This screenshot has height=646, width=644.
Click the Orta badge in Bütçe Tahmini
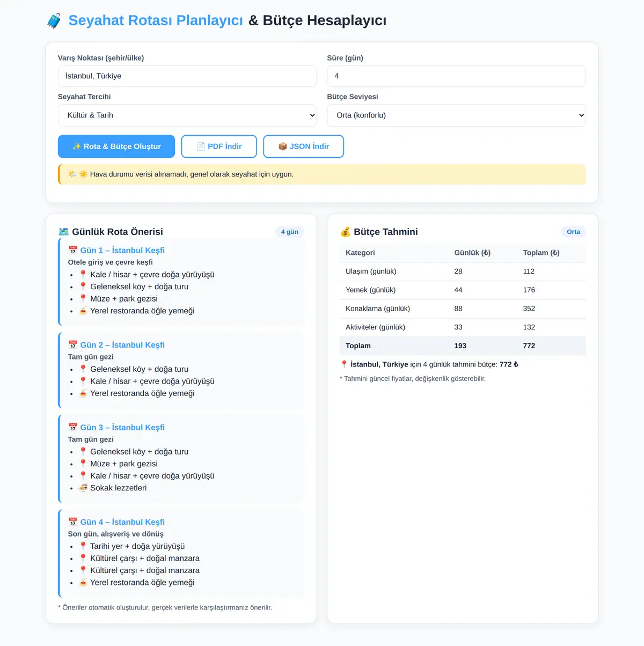pos(574,232)
